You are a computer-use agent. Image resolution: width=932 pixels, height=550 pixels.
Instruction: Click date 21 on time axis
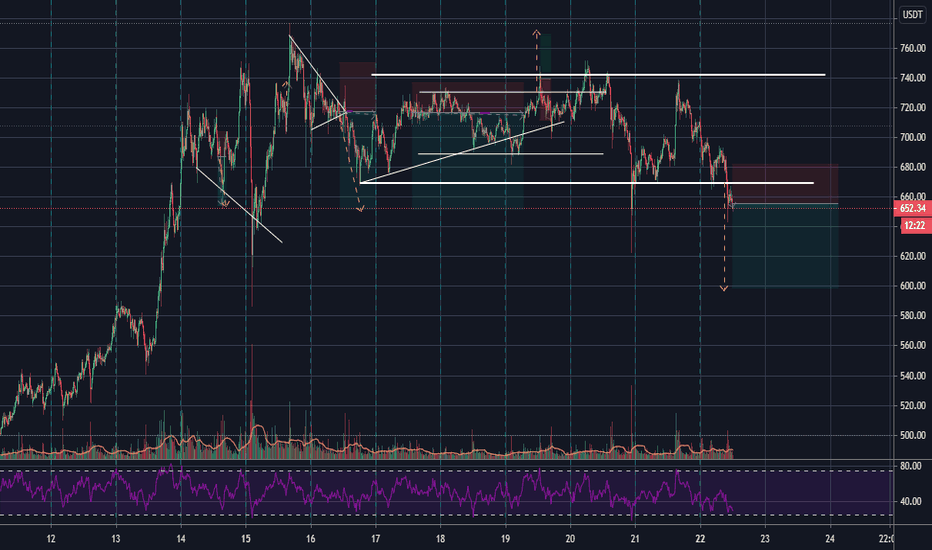pyautogui.click(x=635, y=539)
